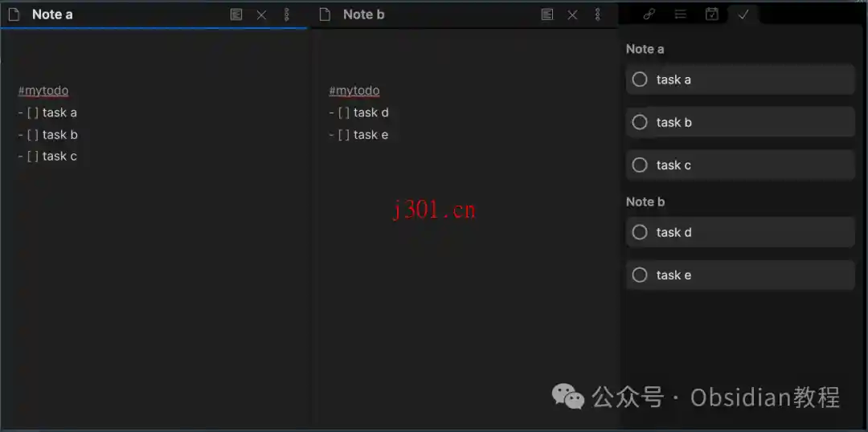Screen dimensions: 868x432
Task: Click the Note a tab title
Action: (52, 14)
